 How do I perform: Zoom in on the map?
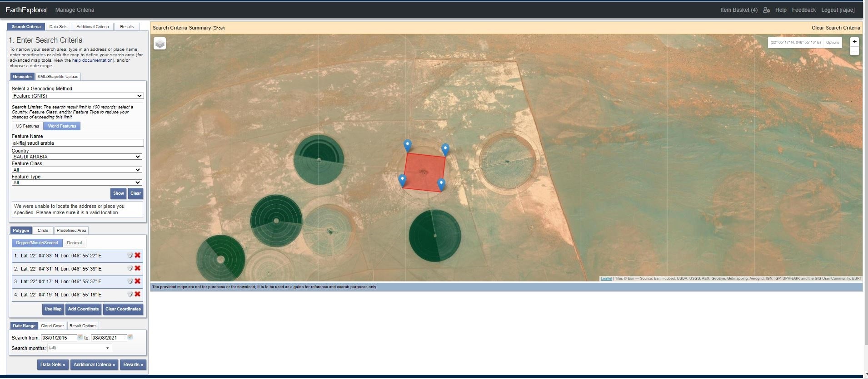854,42
